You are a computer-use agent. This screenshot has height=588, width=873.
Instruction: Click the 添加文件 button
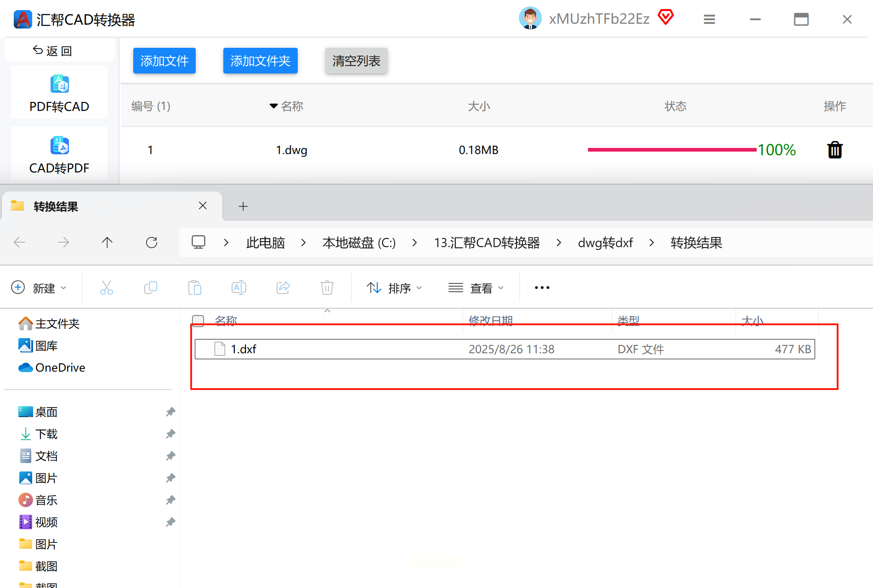point(164,61)
